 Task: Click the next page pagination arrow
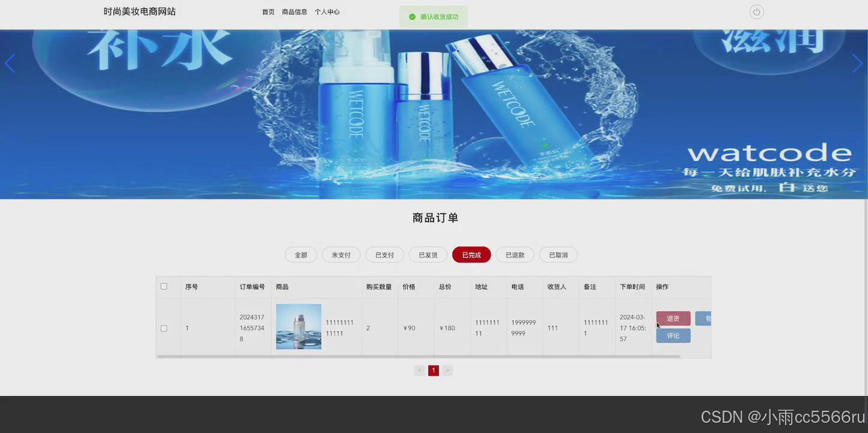click(x=447, y=370)
